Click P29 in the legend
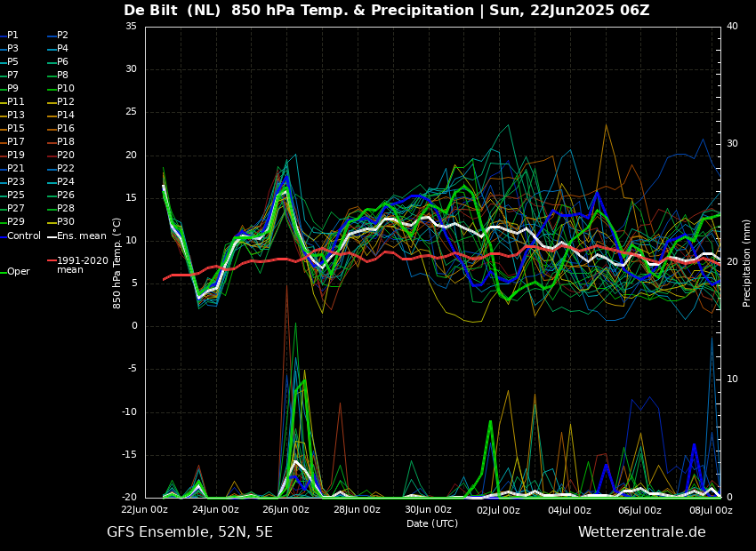This screenshot has width=756, height=551. pyautogui.click(x=12, y=221)
